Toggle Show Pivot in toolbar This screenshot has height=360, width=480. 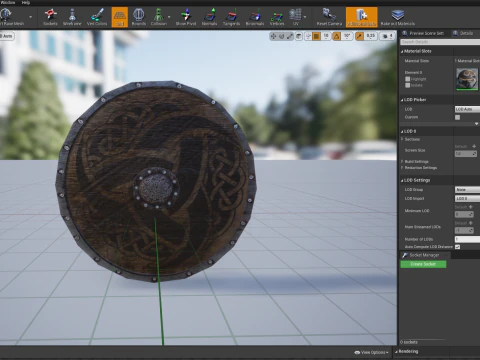pyautogui.click(x=186, y=17)
